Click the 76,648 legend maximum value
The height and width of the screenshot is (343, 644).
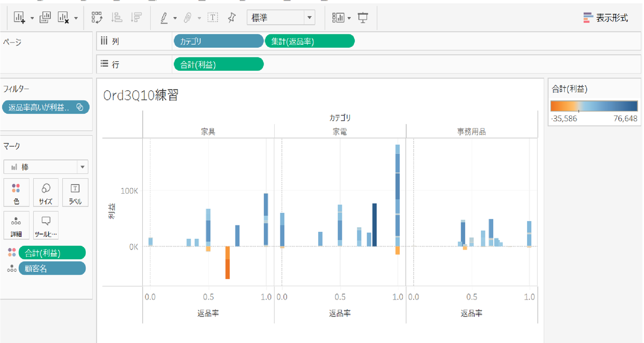point(625,119)
